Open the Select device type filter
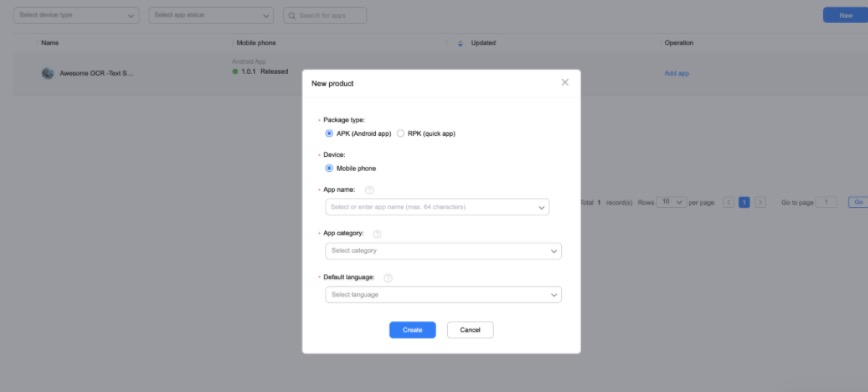Image resolution: width=868 pixels, height=392 pixels. point(76,16)
